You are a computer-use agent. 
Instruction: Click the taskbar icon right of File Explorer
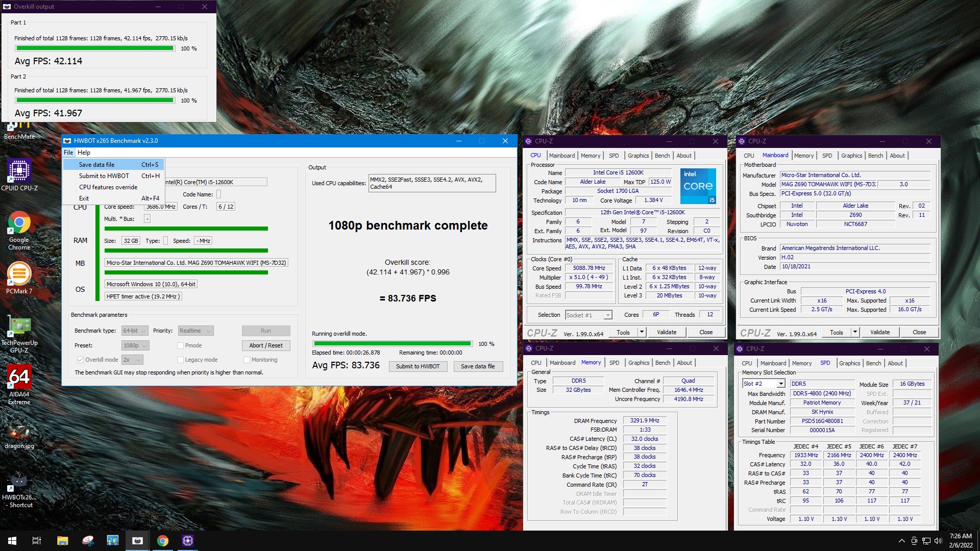pos(87,541)
